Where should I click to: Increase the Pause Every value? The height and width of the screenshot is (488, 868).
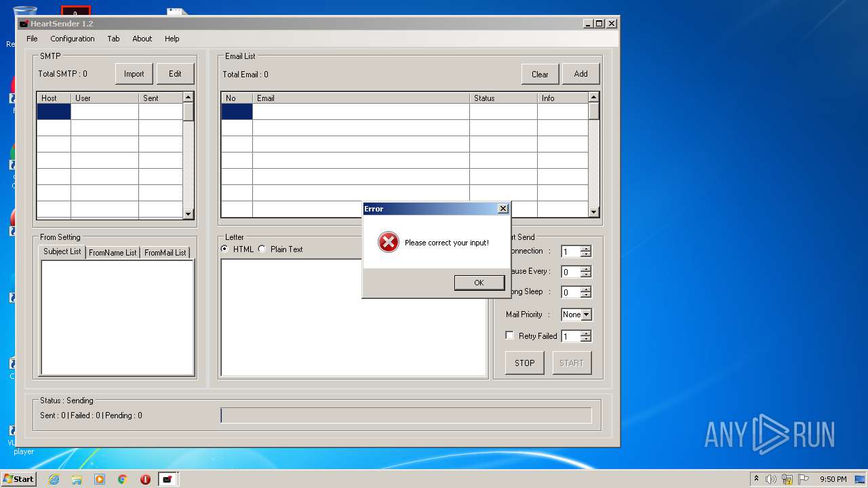(x=586, y=268)
